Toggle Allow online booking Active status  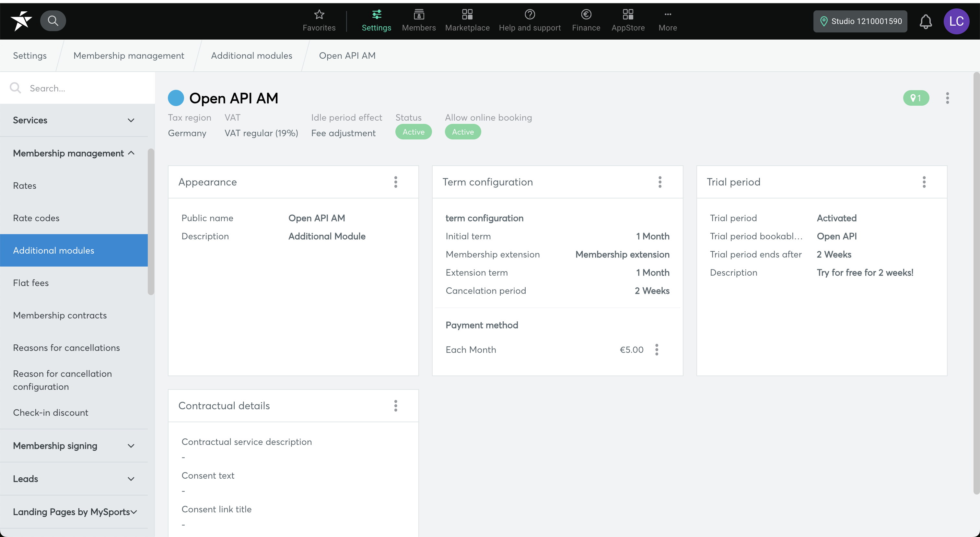click(x=462, y=132)
